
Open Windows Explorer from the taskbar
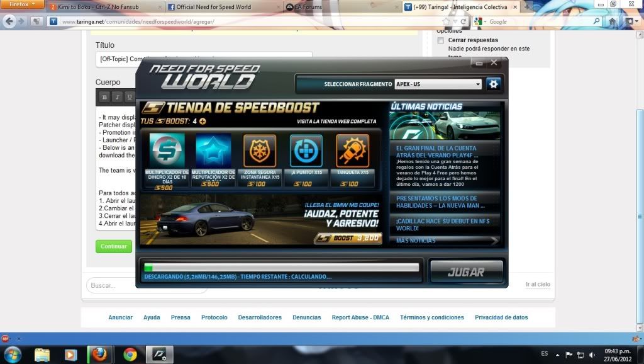pyautogui.click(x=42, y=355)
